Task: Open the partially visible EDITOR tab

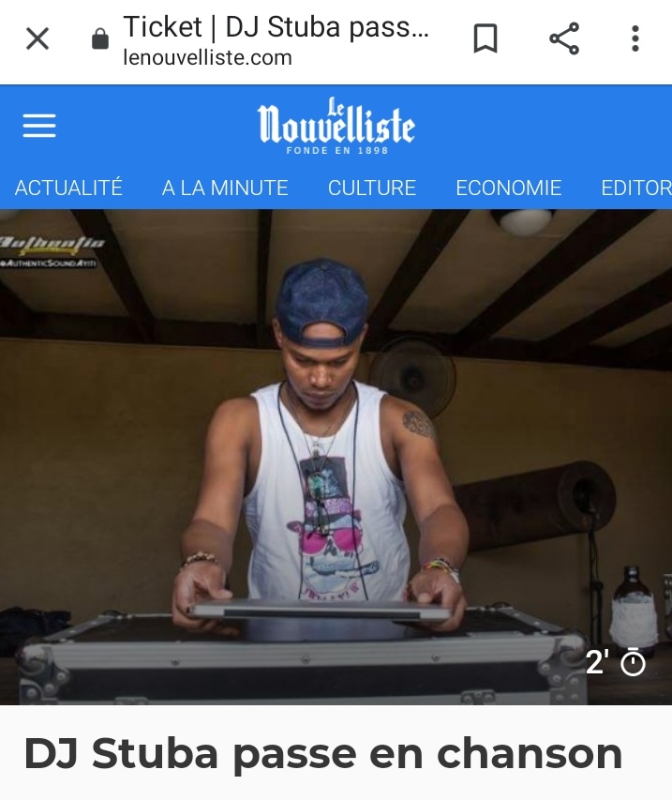Action: 636,188
